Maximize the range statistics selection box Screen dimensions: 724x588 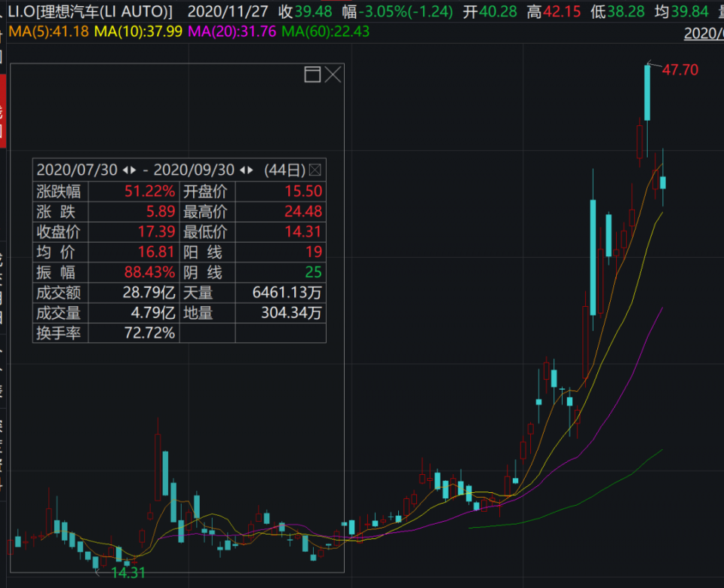[312, 74]
